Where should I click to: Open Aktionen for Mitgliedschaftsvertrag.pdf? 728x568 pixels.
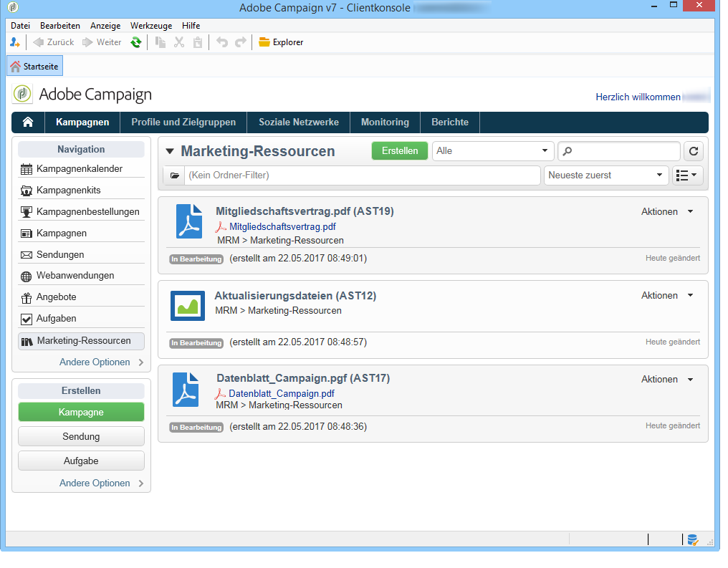(667, 211)
